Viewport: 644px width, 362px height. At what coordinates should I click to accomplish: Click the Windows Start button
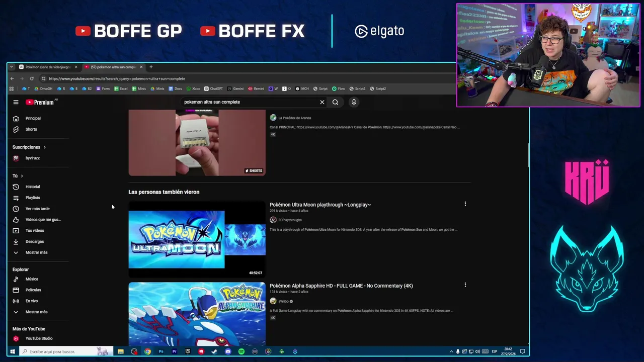pos(12,351)
